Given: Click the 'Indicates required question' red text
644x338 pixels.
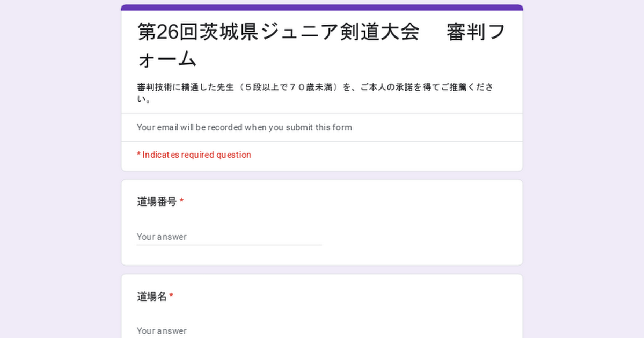Looking at the screenshot, I should point(196,155).
